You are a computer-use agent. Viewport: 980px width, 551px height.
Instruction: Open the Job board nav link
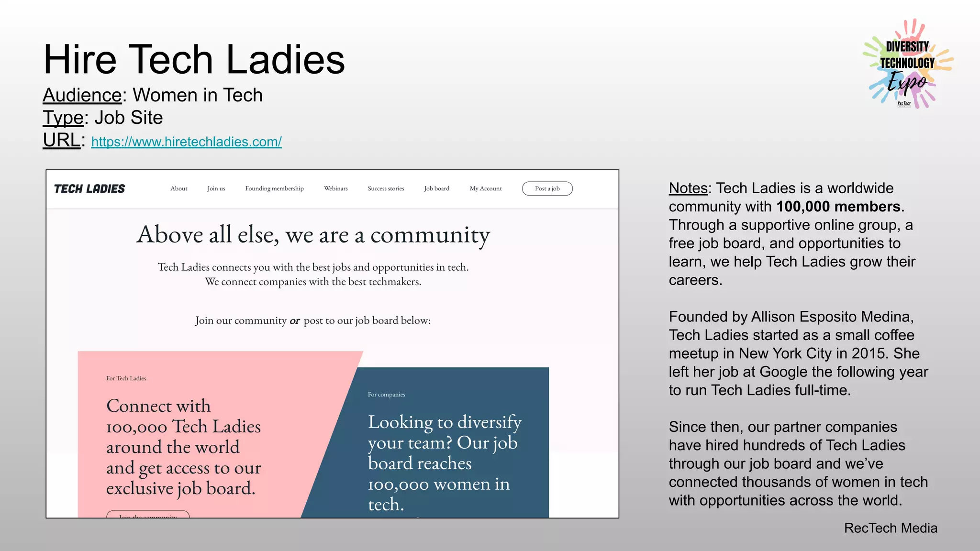pos(437,188)
